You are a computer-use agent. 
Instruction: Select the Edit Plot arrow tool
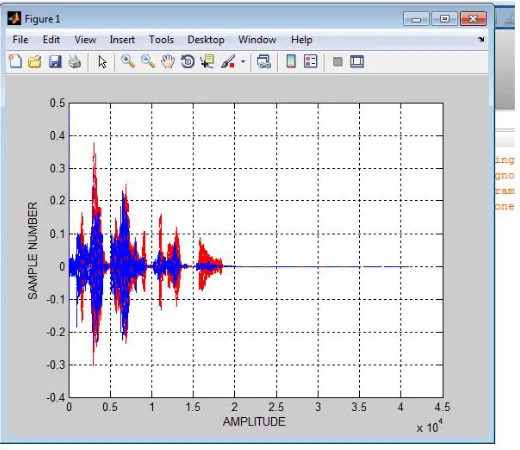102,62
